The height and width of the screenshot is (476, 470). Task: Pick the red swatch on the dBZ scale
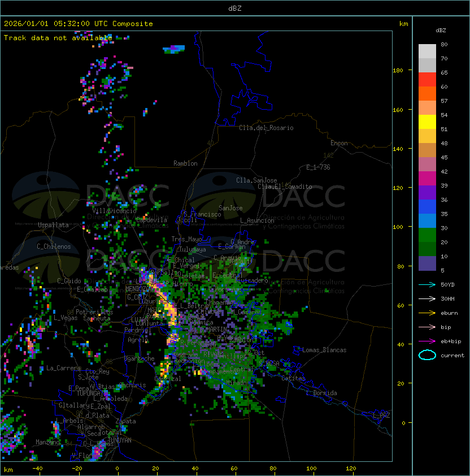tap(427, 80)
